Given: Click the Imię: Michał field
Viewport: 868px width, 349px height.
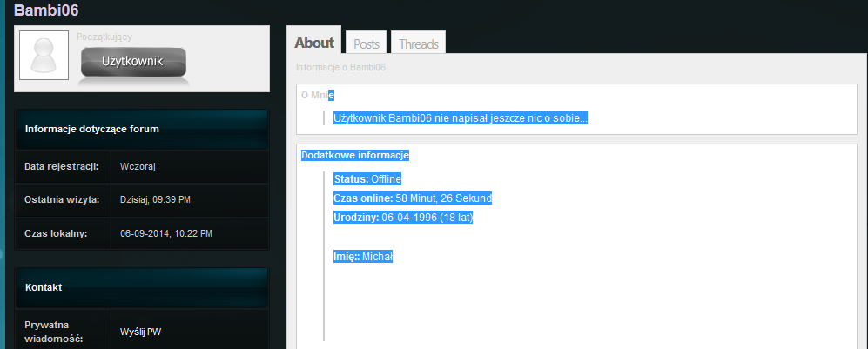Looking at the screenshot, I should pos(363,257).
